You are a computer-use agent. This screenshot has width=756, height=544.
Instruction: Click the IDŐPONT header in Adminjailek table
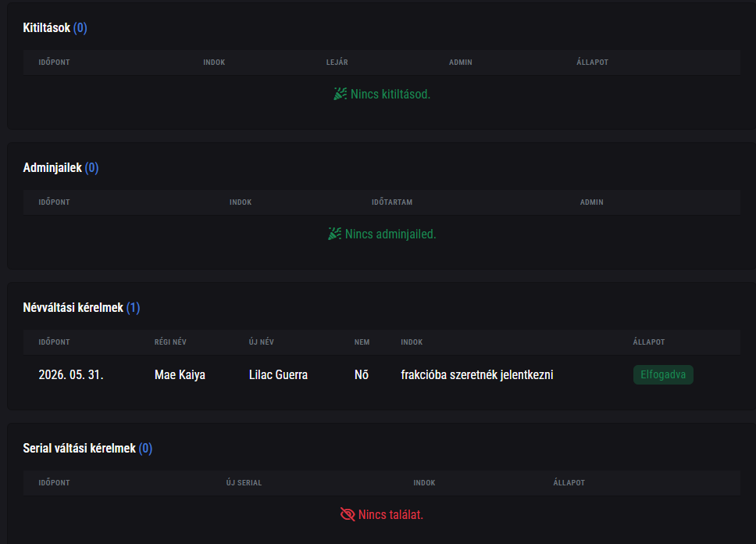54,202
